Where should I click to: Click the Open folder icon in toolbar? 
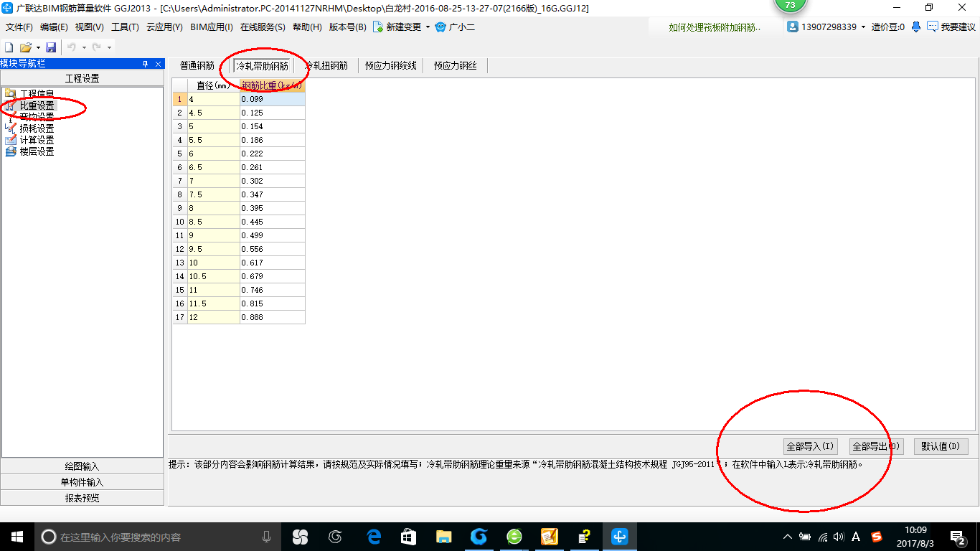pyautogui.click(x=25, y=47)
